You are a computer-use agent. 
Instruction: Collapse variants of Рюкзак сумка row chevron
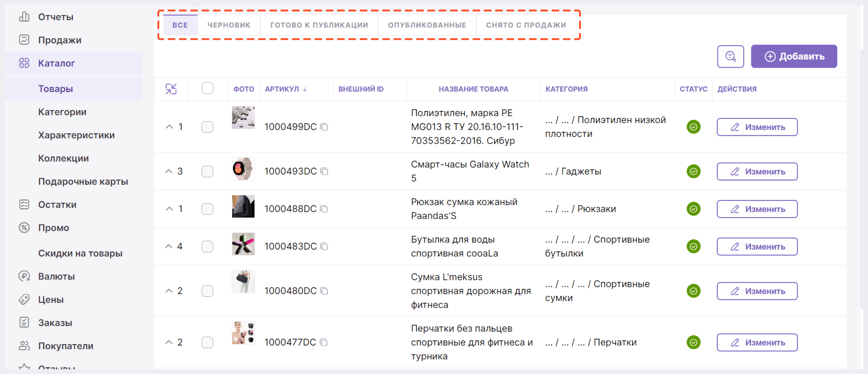[x=169, y=209]
